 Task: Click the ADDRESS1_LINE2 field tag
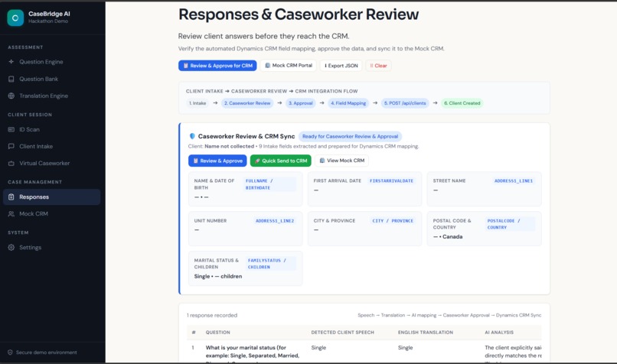point(275,221)
